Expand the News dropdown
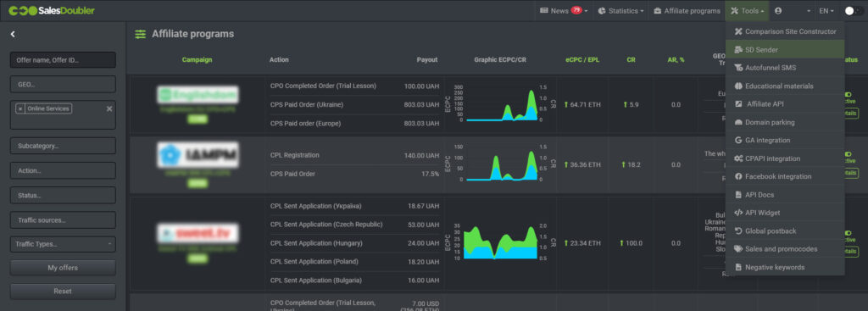Viewport: 868px width, 311px height. pos(564,10)
